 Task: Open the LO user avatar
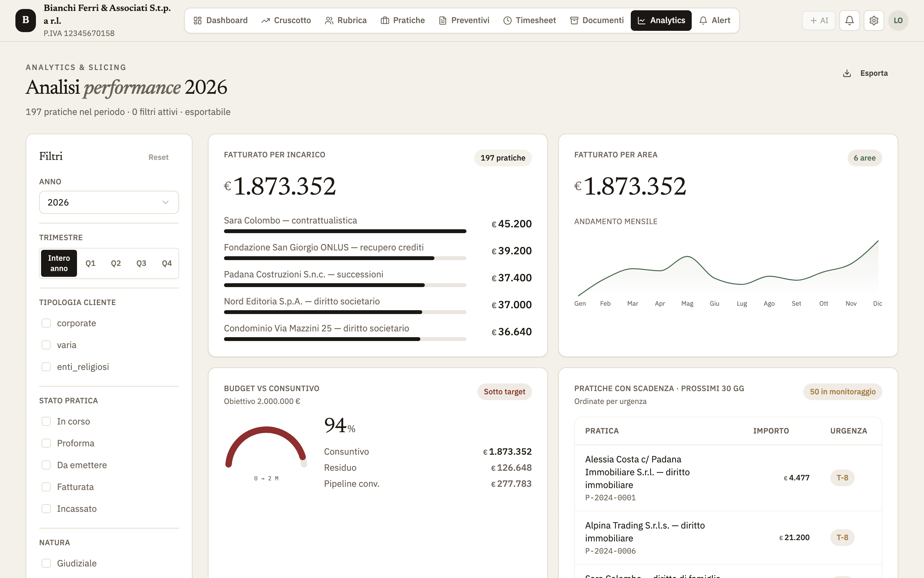898,20
